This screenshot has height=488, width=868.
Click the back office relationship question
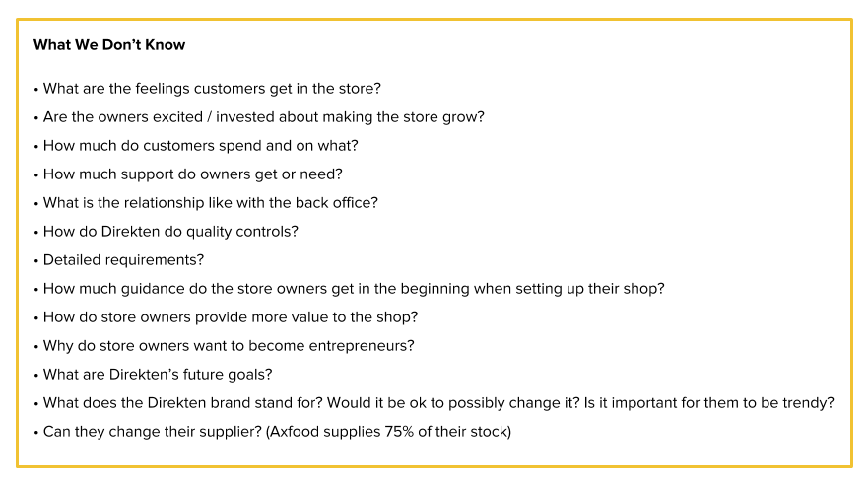coord(210,203)
